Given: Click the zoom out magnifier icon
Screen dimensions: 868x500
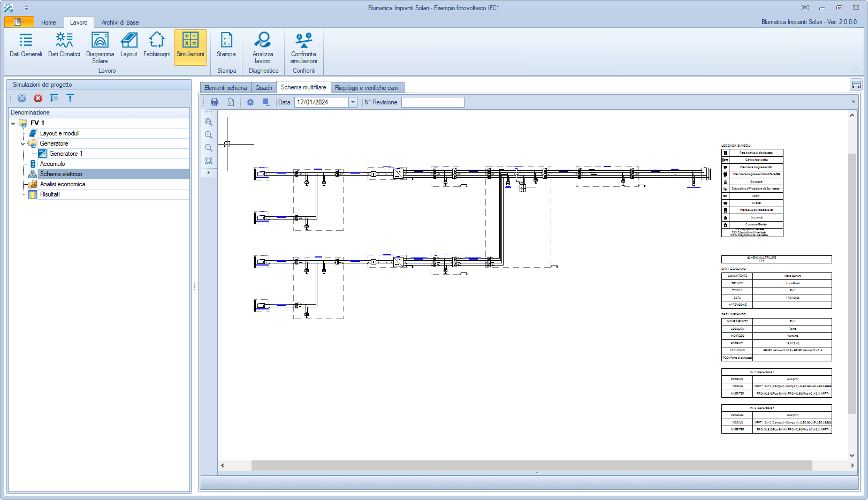Looking at the screenshot, I should coord(209,148).
